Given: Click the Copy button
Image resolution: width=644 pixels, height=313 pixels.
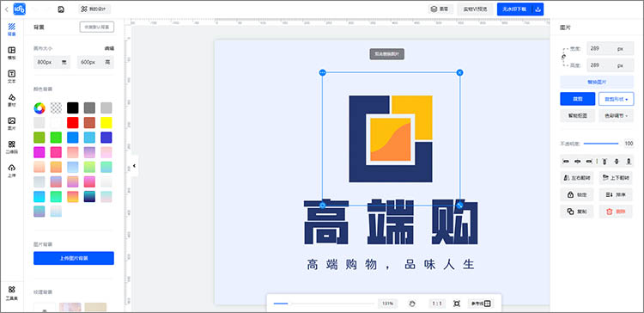Looking at the screenshot, I should (x=577, y=212).
